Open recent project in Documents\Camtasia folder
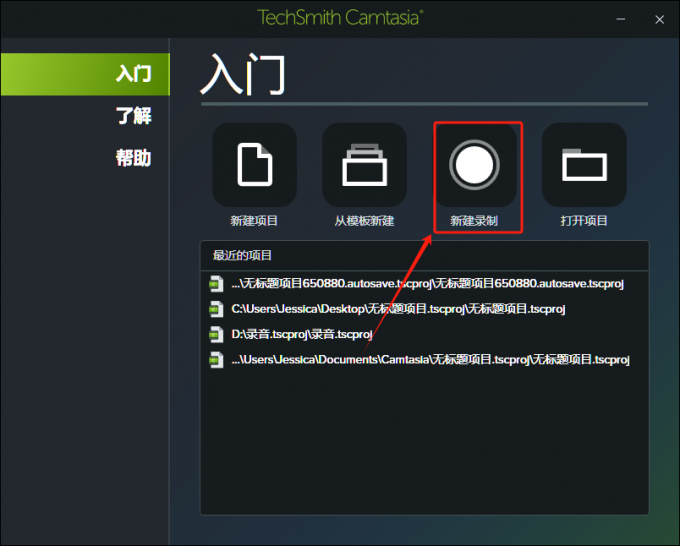 [x=430, y=360]
